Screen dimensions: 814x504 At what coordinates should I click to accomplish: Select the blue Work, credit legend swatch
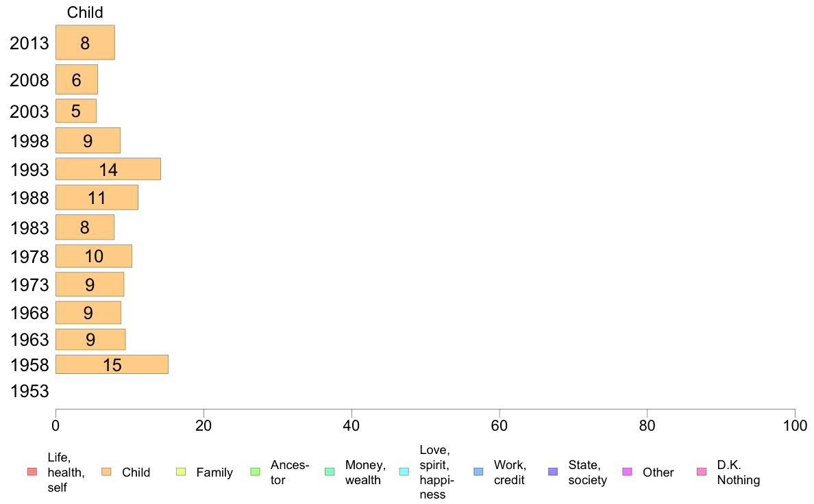click(479, 472)
